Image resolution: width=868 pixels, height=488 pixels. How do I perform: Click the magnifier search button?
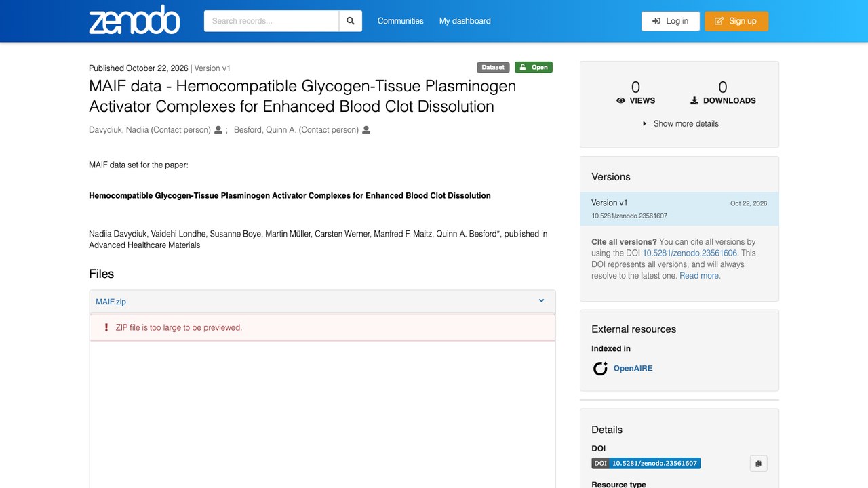351,21
